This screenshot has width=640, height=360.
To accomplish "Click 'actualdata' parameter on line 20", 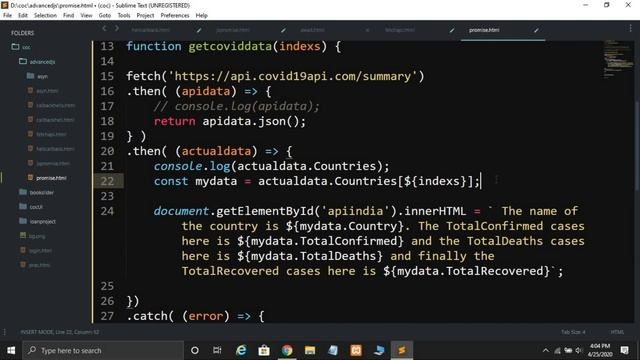I will point(216,151).
